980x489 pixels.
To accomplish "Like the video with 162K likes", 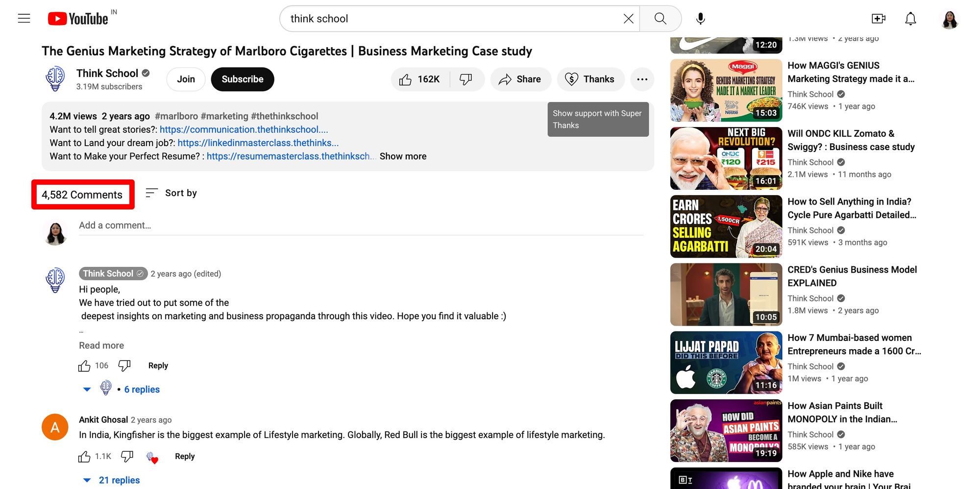I will point(419,79).
